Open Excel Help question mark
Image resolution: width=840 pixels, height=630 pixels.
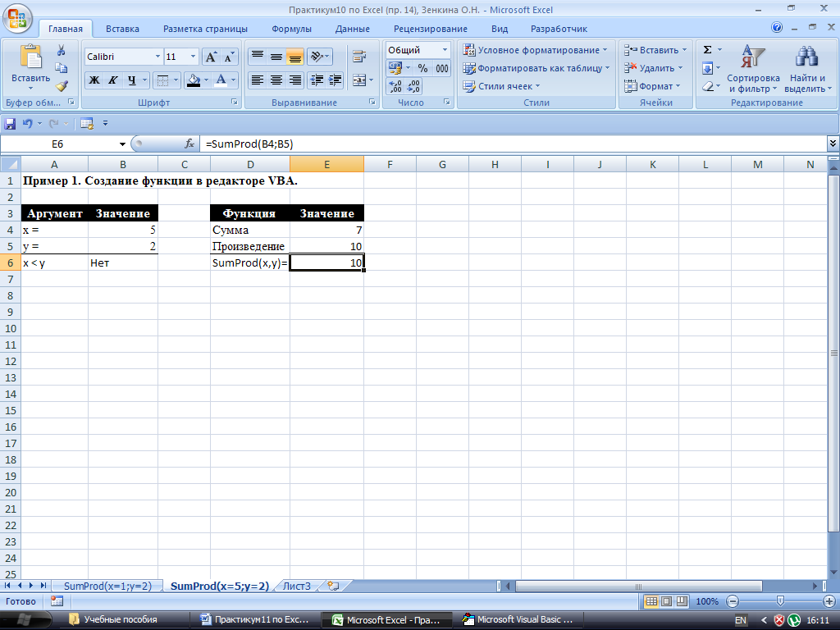(x=777, y=28)
